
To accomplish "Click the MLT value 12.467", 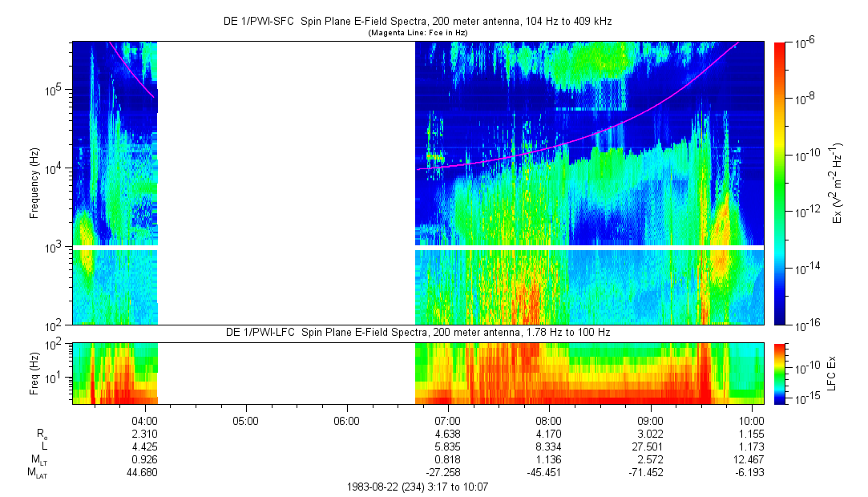I will coord(751,460).
